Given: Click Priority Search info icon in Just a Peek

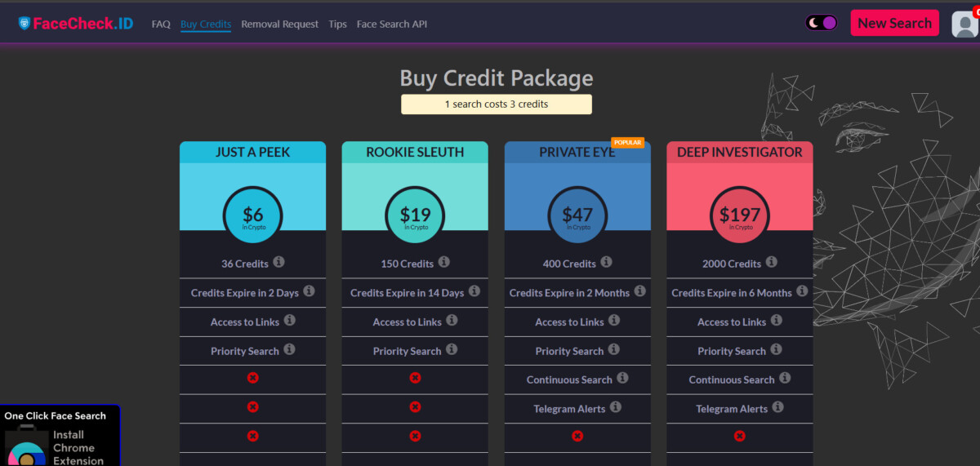Looking at the screenshot, I should [289, 349].
